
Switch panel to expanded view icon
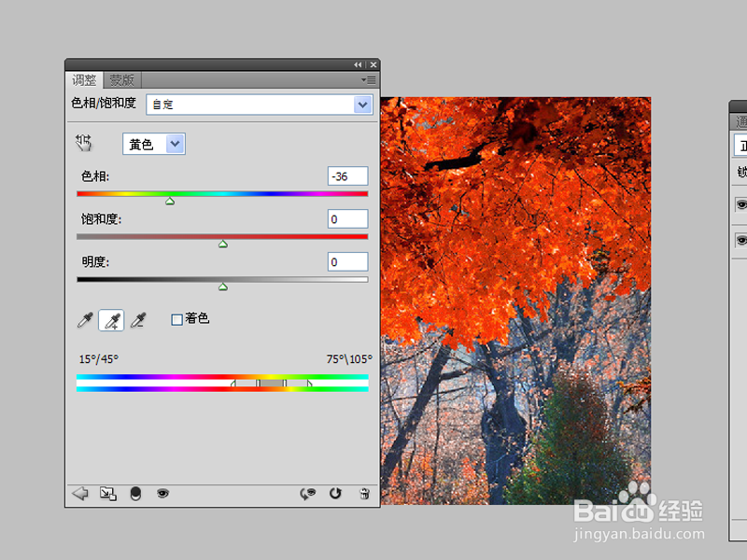[x=107, y=494]
